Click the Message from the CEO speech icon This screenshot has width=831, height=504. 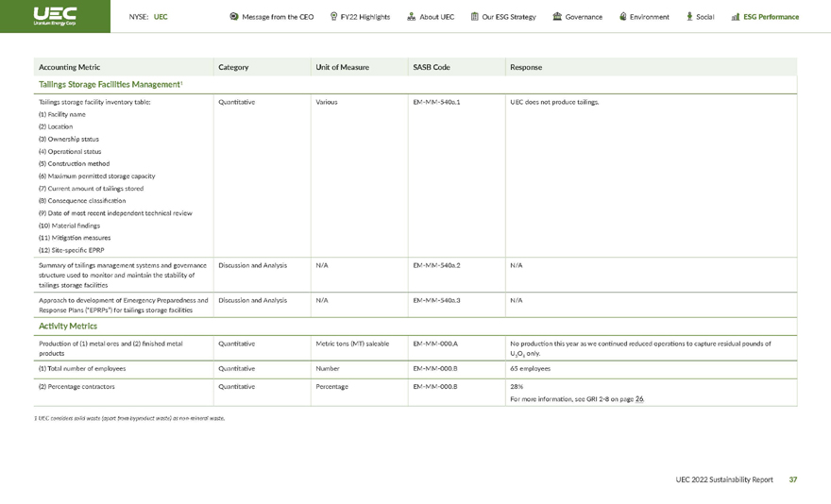pos(233,17)
